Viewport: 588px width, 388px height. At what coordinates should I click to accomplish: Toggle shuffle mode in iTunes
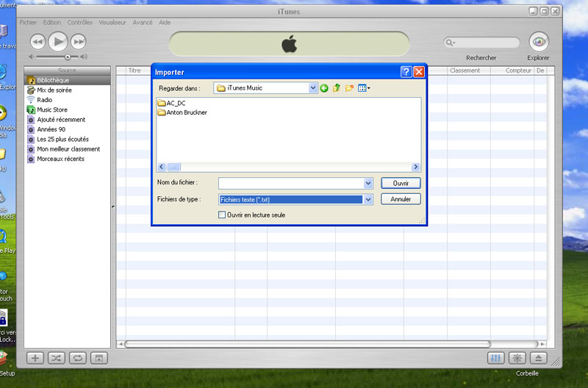point(57,358)
